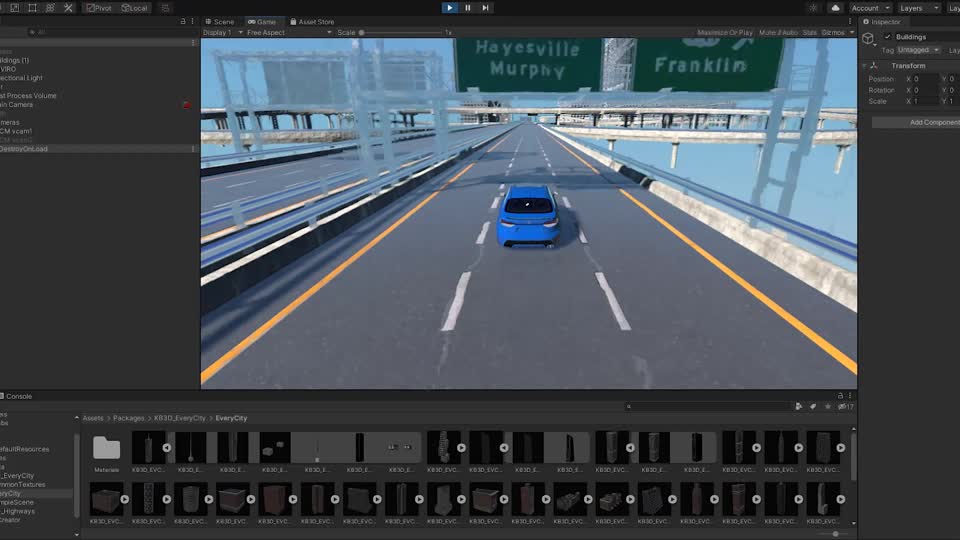Viewport: 960px width, 540px height.
Task: Click the Add Component button
Action: tap(916, 122)
